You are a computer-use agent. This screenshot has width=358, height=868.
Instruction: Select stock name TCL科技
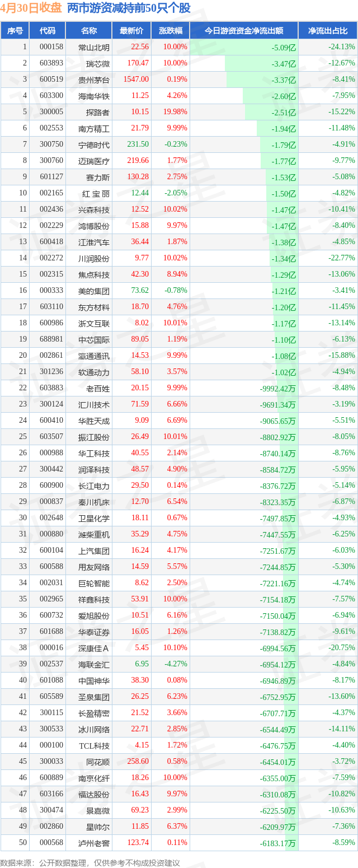tap(95, 745)
